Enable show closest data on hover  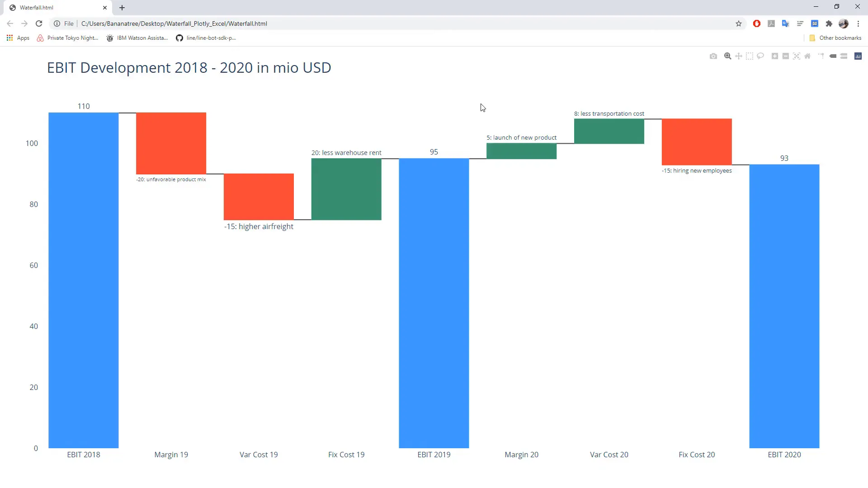pyautogui.click(x=833, y=56)
